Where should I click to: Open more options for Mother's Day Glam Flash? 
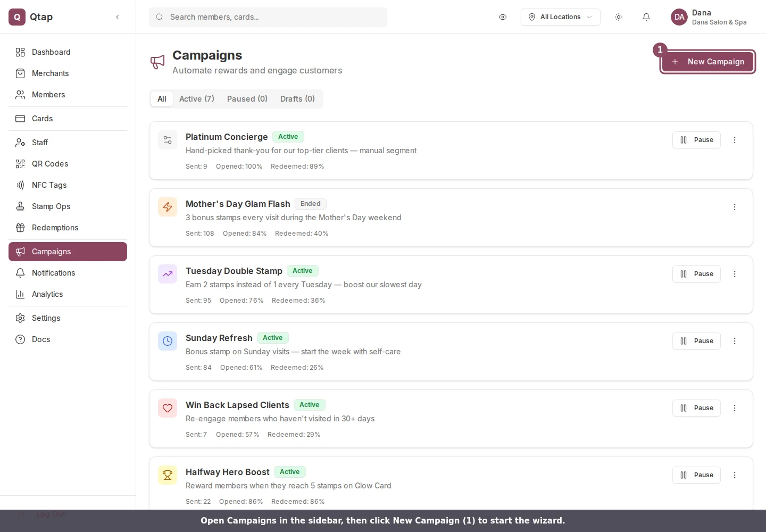(735, 207)
